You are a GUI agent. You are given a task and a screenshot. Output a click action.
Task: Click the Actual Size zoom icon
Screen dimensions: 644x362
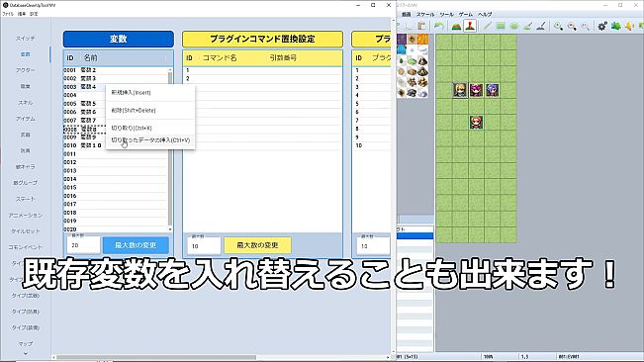pos(586,26)
